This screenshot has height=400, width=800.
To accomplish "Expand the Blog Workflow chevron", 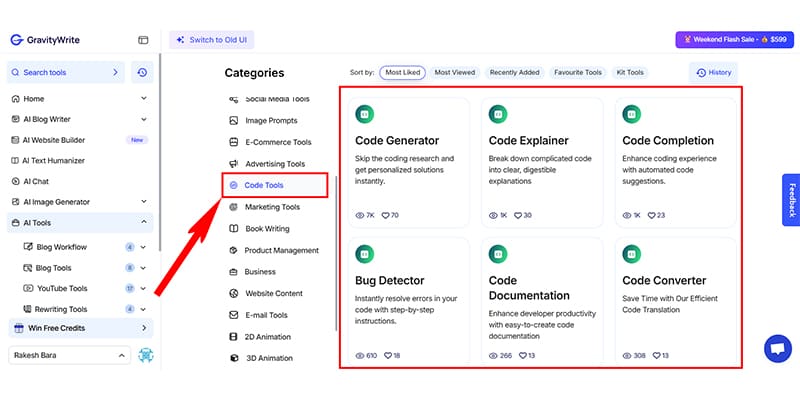I will pos(143,247).
